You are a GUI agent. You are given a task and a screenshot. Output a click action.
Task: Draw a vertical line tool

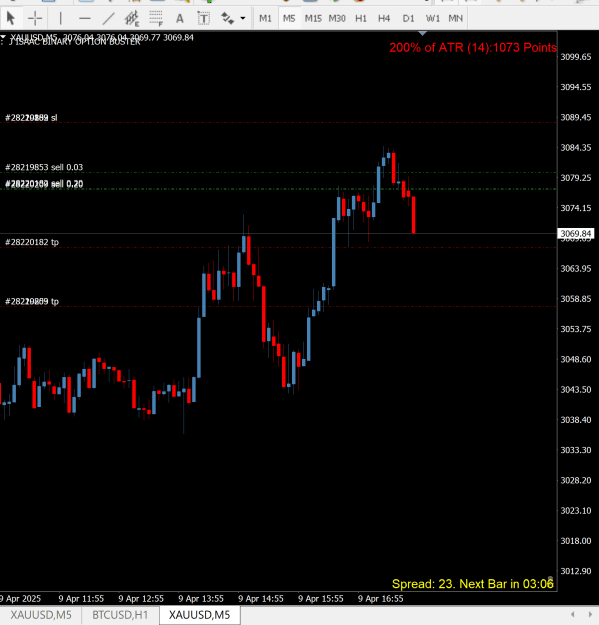click(x=61, y=18)
